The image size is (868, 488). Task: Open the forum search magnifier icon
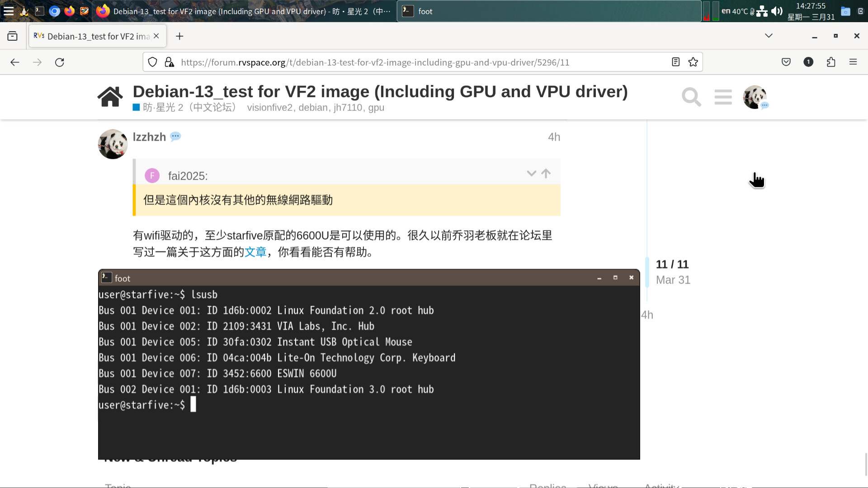pos(691,97)
